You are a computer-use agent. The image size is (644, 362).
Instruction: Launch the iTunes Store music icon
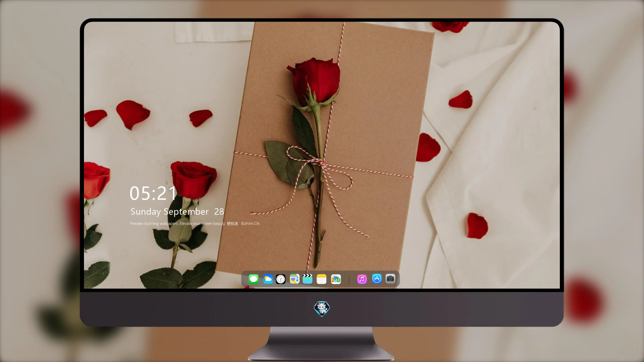[362, 279]
